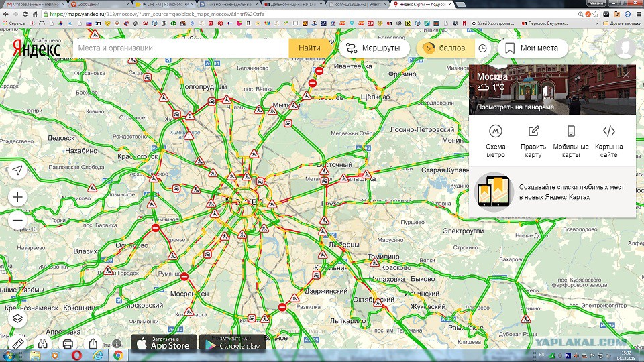Click the road closure sign near Одинцово
644x362 pixels.
click(x=155, y=227)
